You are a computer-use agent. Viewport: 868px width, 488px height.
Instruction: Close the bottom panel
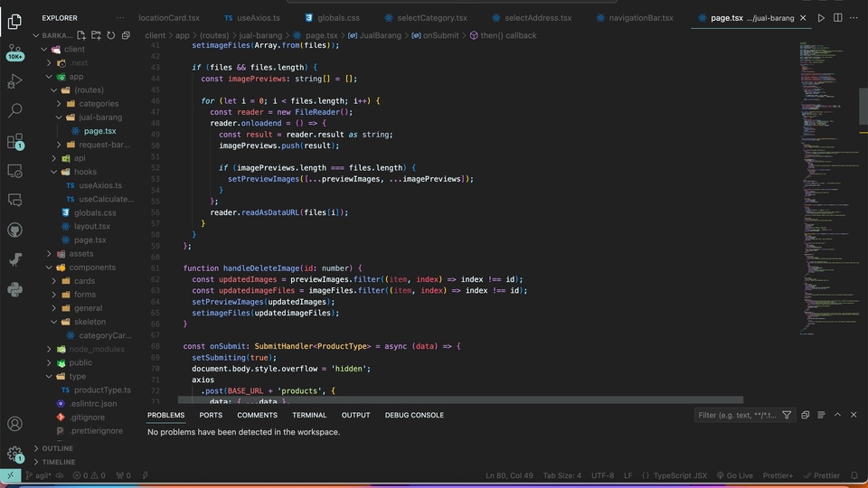click(x=854, y=415)
